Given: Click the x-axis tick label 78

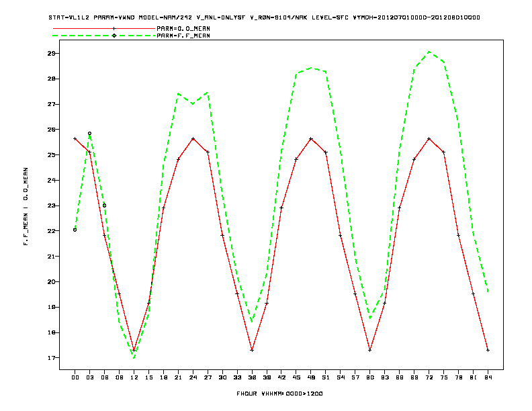Looking at the screenshot, I should pos(458,377).
